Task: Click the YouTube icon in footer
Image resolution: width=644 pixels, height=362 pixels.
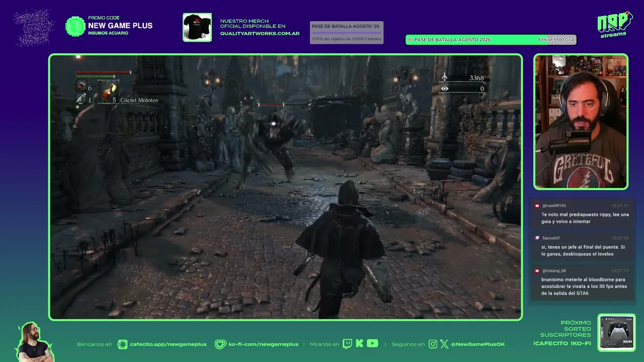Action: (x=372, y=343)
